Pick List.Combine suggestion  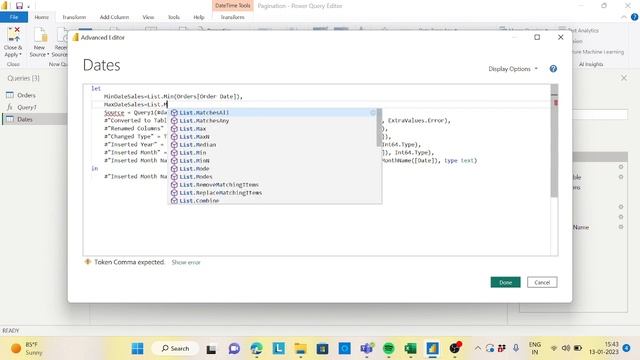tap(272, 200)
